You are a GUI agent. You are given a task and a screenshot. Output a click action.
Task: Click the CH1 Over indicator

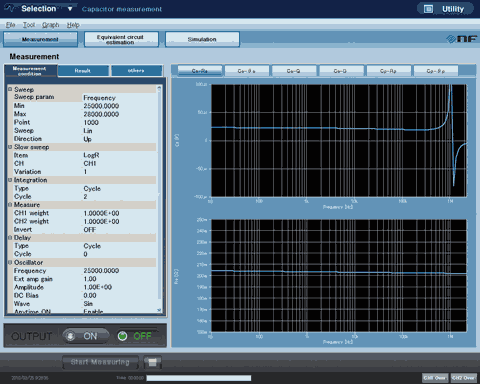click(435, 378)
